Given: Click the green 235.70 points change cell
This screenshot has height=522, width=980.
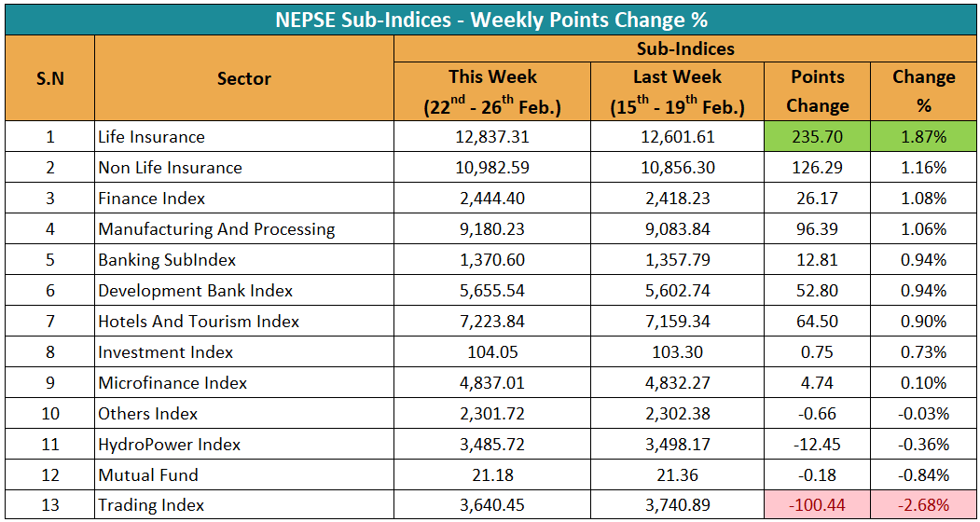Looking at the screenshot, I should point(817,137).
